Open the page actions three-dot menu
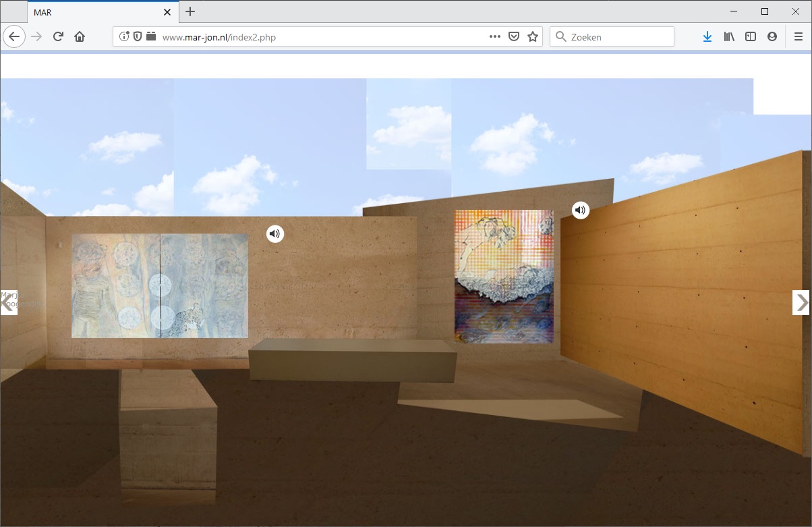Screen dimensions: 812x527 (x=495, y=37)
